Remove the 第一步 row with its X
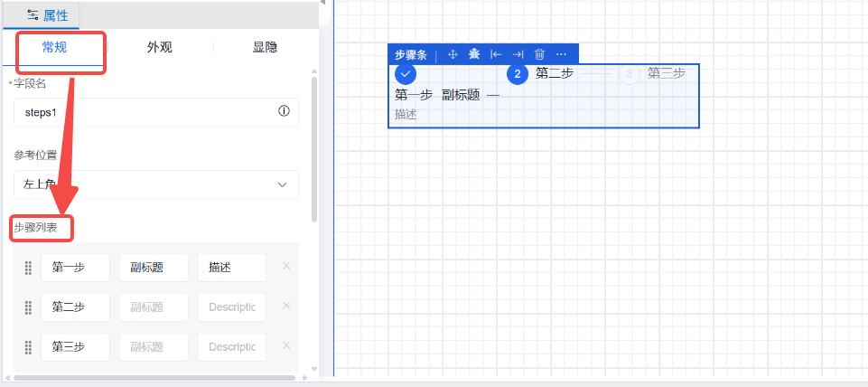Image resolution: width=868 pixels, height=387 pixels. [x=286, y=266]
